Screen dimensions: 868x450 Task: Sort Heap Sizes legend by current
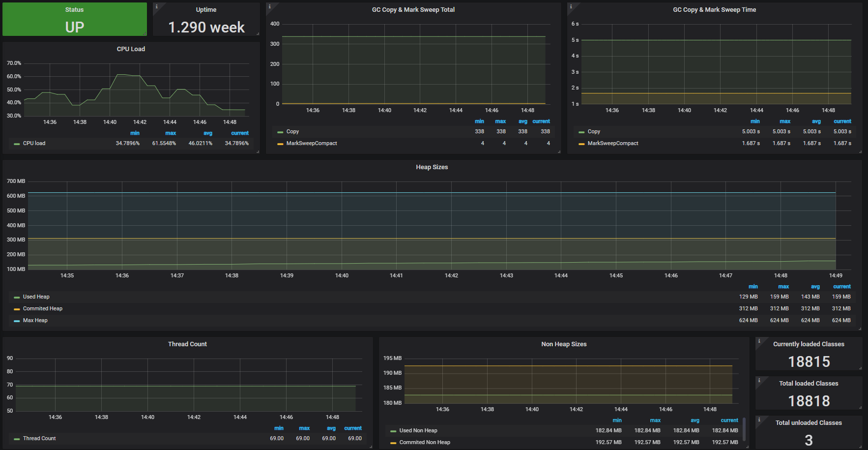[x=842, y=287]
